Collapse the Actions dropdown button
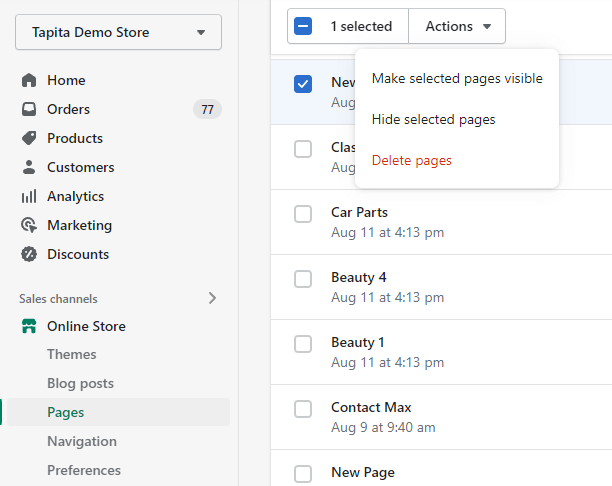This screenshot has height=486, width=612. click(457, 26)
